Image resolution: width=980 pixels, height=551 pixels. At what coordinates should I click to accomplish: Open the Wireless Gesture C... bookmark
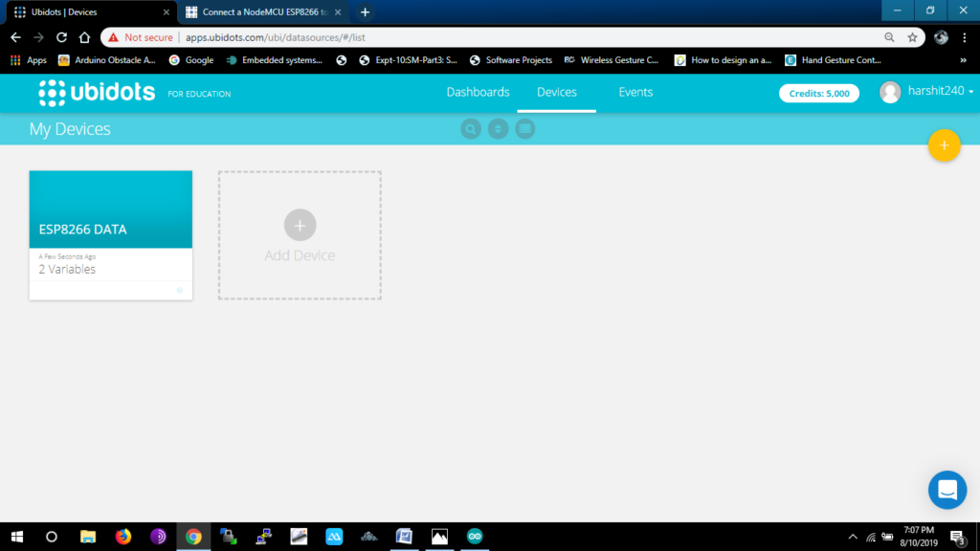tap(612, 60)
